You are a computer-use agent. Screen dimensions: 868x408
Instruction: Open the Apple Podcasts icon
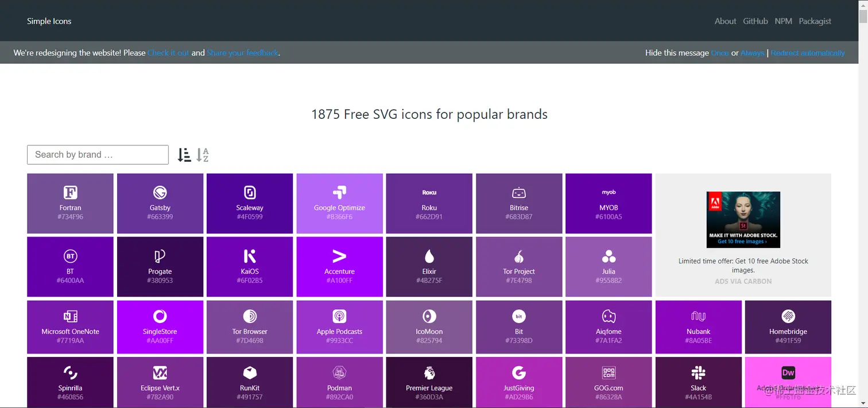click(339, 316)
